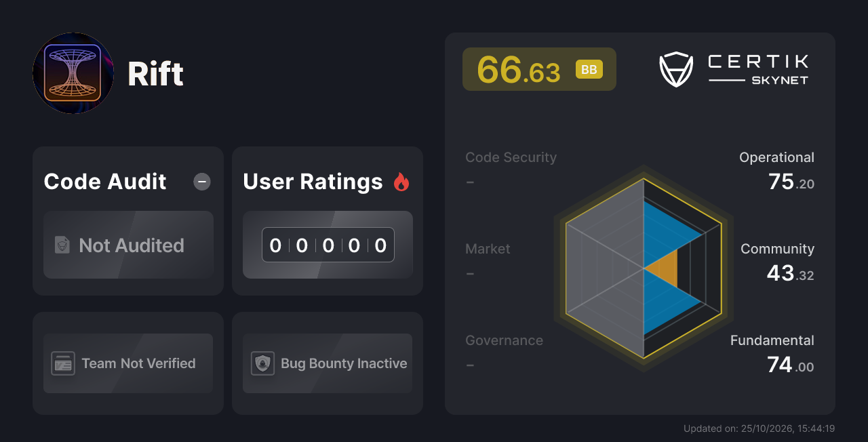The image size is (868, 442).
Task: Click the flame icon beside User Ratings
Action: click(401, 182)
